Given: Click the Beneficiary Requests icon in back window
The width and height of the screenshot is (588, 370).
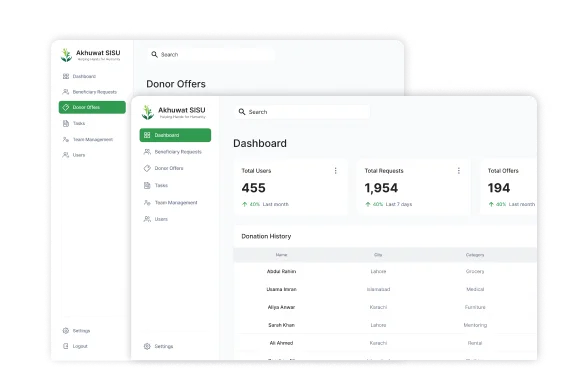Looking at the screenshot, I should point(66,91).
